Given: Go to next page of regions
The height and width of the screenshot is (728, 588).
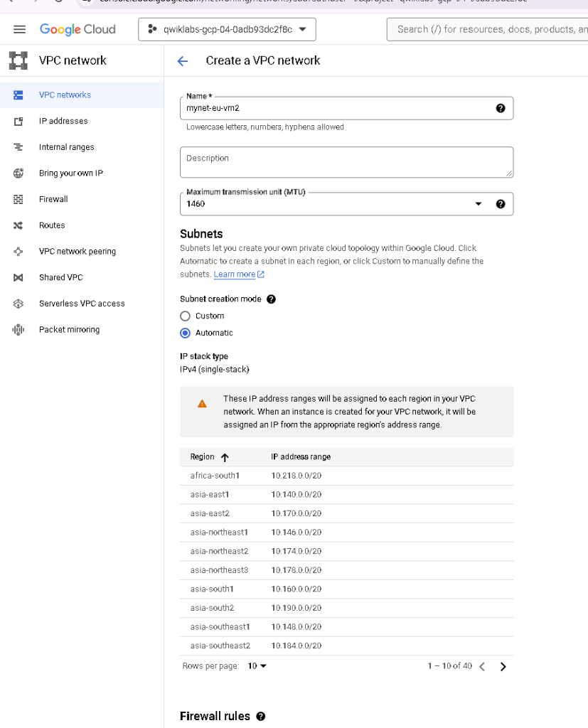Looking at the screenshot, I should click(x=503, y=667).
